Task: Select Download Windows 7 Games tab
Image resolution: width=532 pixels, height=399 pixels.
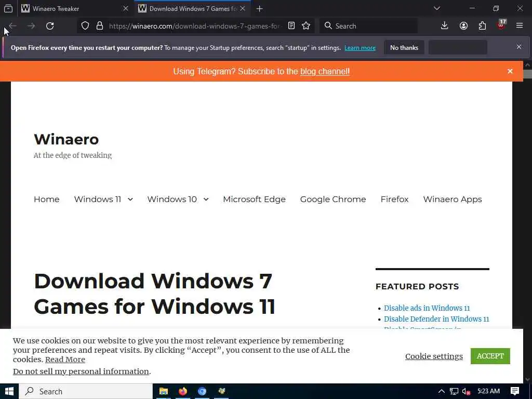Action: (x=192, y=8)
